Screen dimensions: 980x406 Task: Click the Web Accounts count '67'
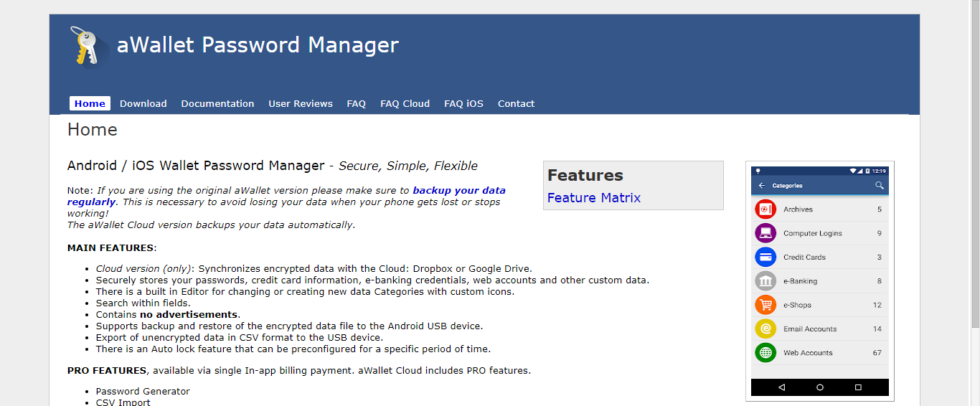click(877, 353)
